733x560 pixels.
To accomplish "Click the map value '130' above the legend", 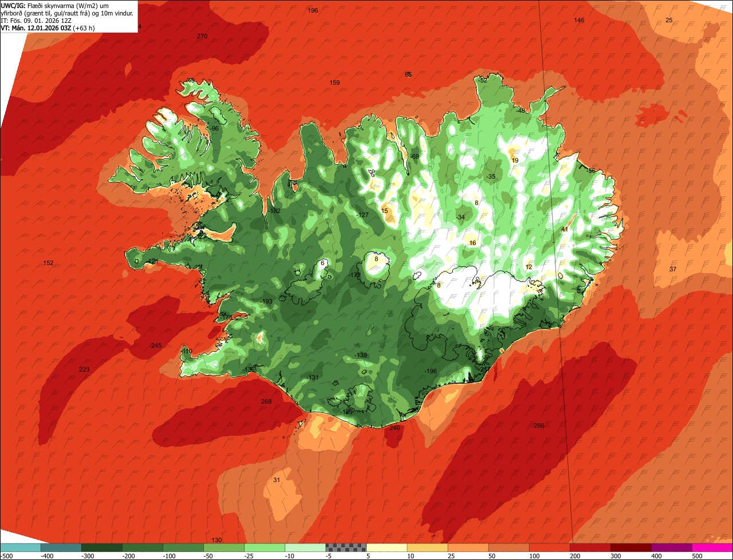I will [216, 541].
